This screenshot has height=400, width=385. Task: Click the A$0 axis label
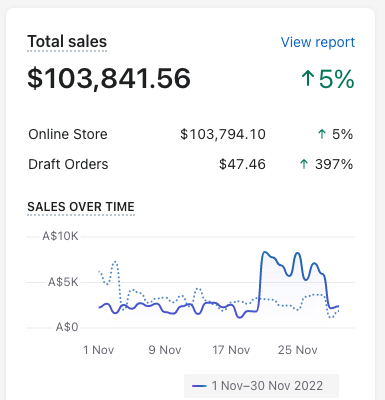(67, 327)
